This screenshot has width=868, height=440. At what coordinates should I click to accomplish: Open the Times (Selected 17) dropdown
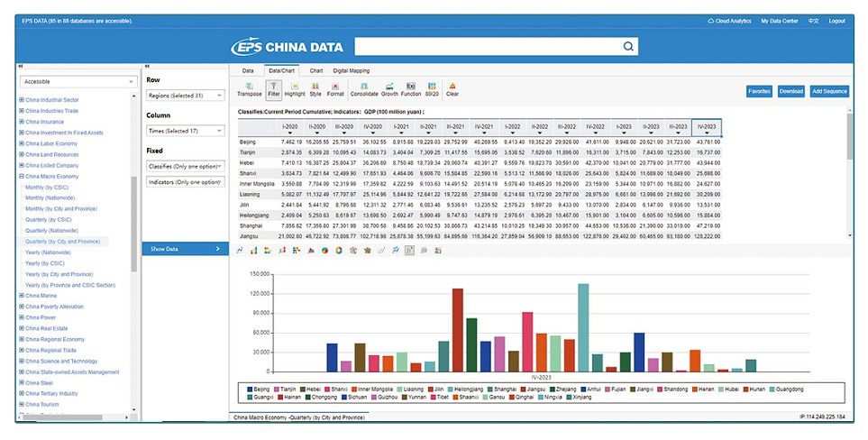click(186, 131)
